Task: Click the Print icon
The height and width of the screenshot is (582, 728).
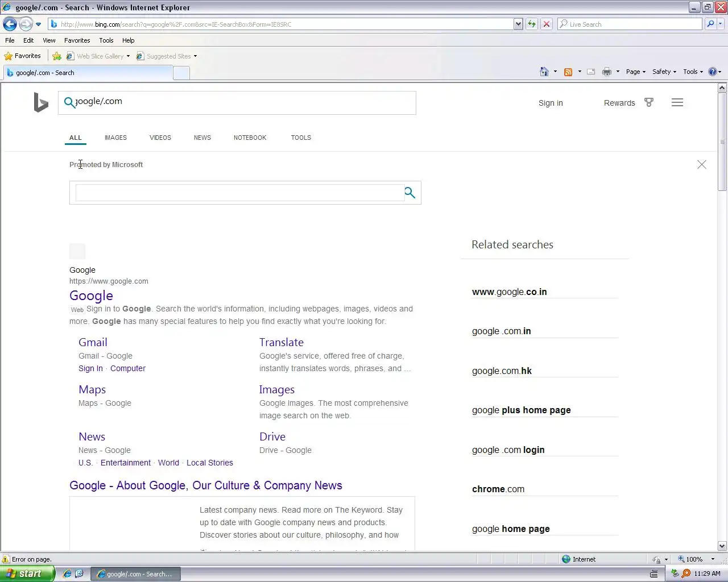Action: (607, 72)
